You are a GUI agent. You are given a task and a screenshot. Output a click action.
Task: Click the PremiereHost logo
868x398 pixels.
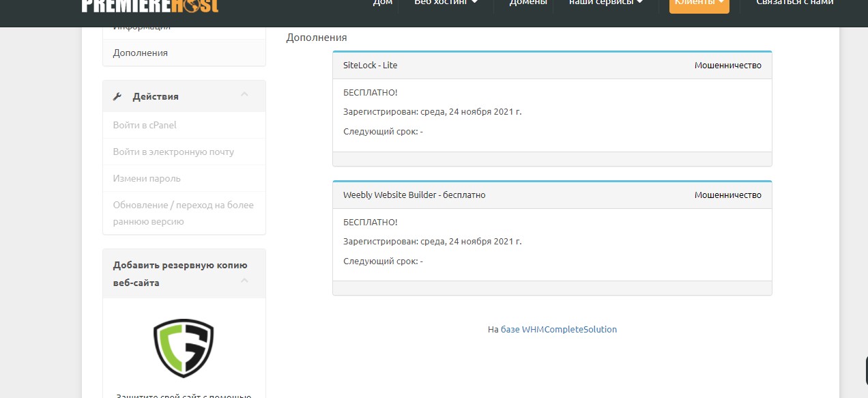(x=149, y=5)
